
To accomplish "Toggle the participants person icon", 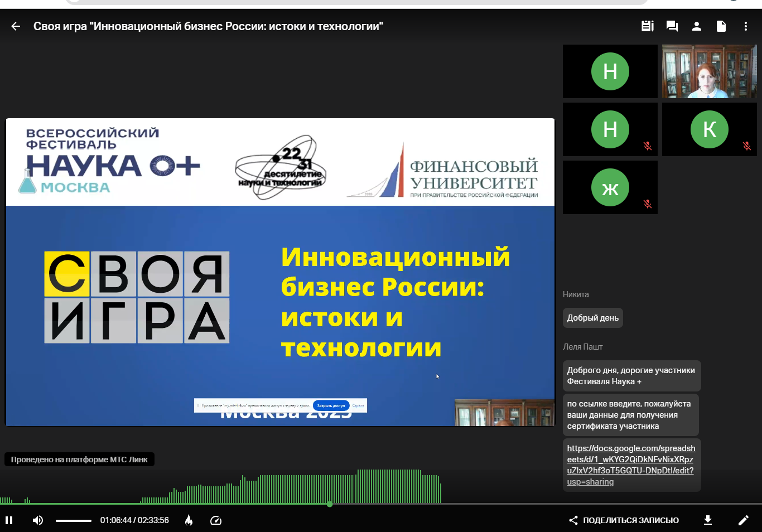I will click(x=696, y=26).
